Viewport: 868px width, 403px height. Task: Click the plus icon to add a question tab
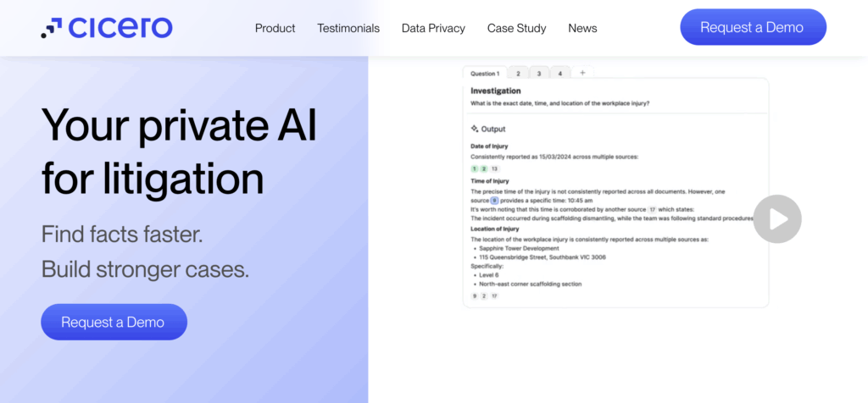tap(582, 73)
